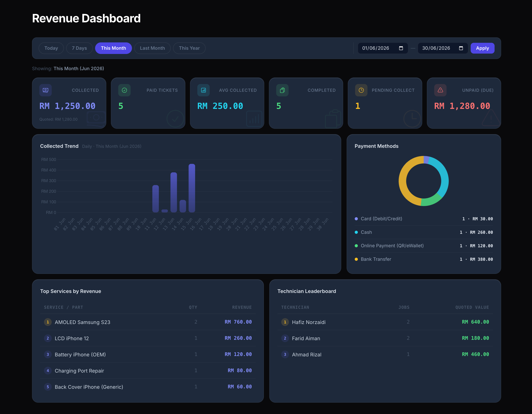
Task: Click the QUOTED VALUE column header
Action: click(472, 307)
